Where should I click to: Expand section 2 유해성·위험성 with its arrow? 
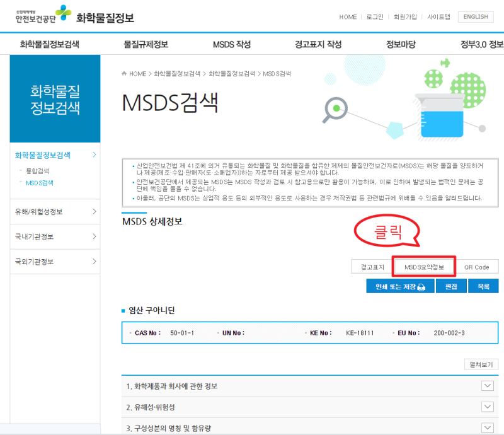pos(488,407)
